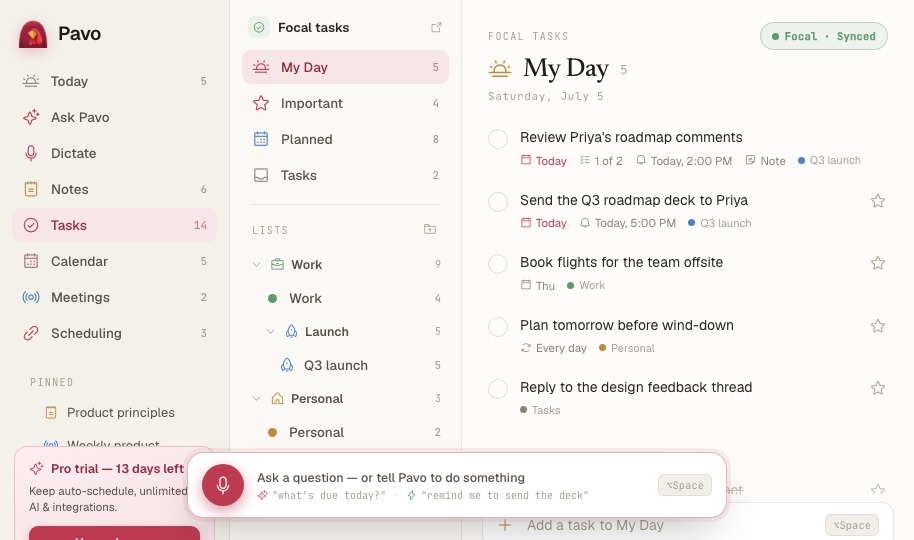Image resolution: width=914 pixels, height=540 pixels.
Task: Click the Focal tasks pop-out icon
Action: click(x=436, y=27)
